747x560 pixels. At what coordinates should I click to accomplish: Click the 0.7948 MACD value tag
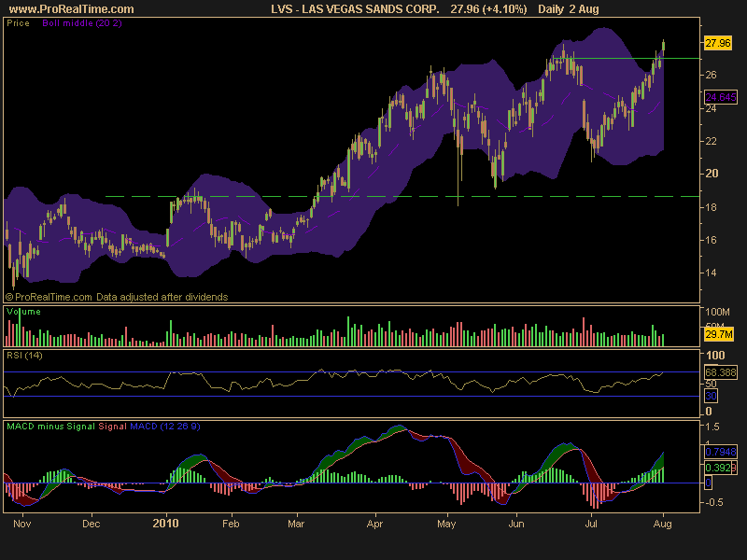[720, 452]
